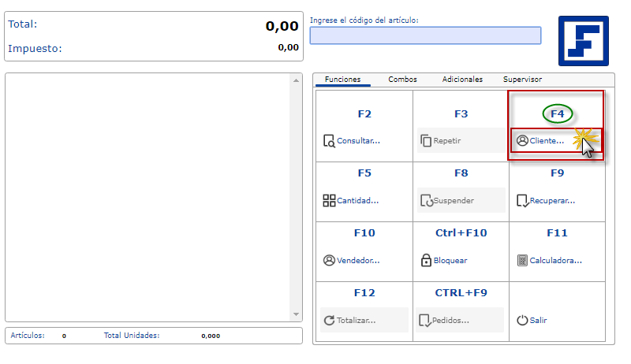Click 'Ingrese el código del artículo:' label
The image size is (631, 364).
tap(364, 20)
